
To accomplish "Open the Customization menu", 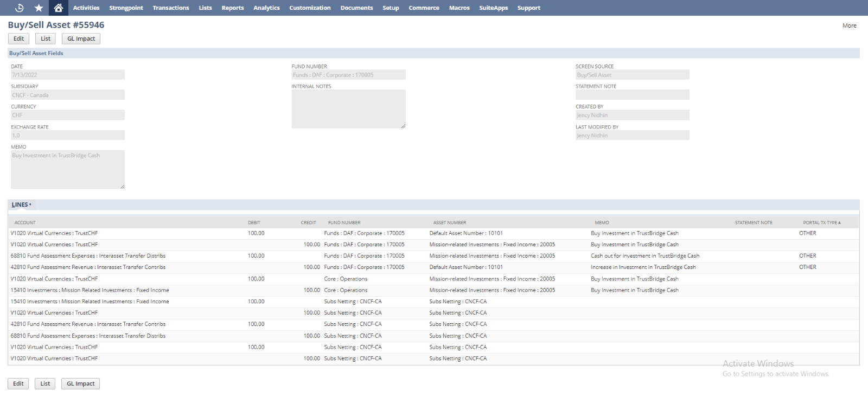I will click(x=310, y=8).
